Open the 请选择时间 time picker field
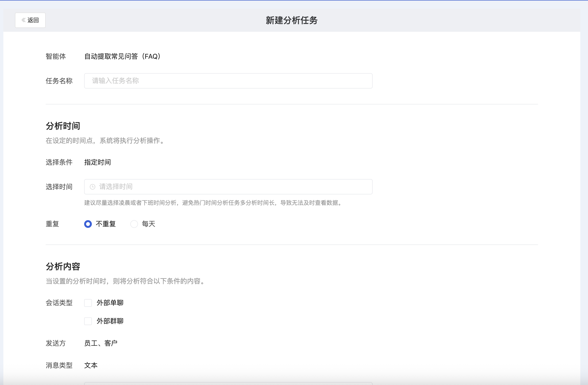This screenshot has width=588, height=385. coord(228,186)
